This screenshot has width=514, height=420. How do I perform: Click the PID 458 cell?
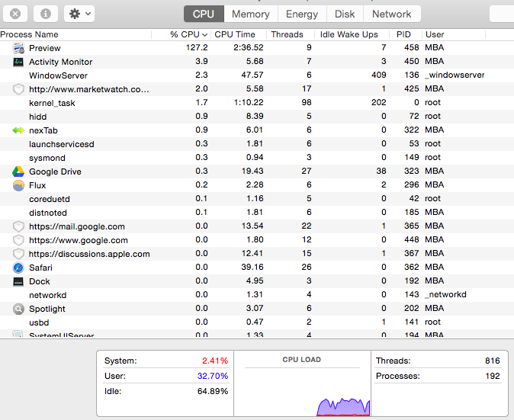(x=411, y=47)
